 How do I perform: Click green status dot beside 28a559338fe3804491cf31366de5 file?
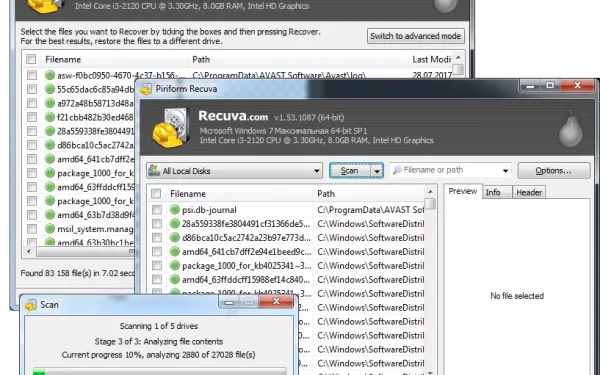(175, 223)
